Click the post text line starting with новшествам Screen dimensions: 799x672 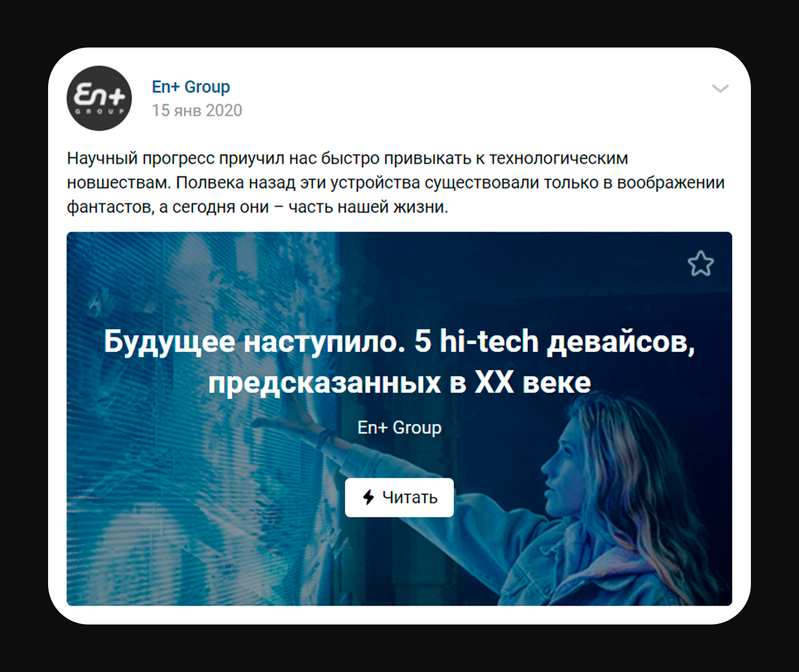(396, 182)
